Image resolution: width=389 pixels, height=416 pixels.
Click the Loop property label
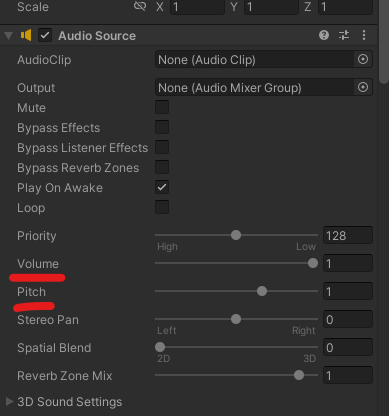pos(31,208)
